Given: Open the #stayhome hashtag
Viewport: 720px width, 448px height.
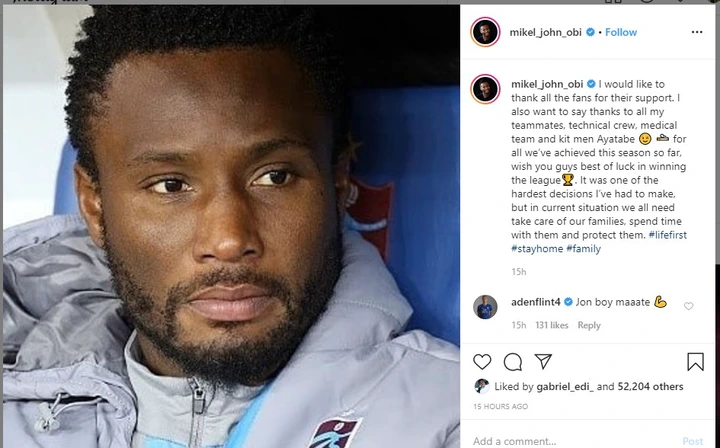Looking at the screenshot, I should [x=537, y=249].
